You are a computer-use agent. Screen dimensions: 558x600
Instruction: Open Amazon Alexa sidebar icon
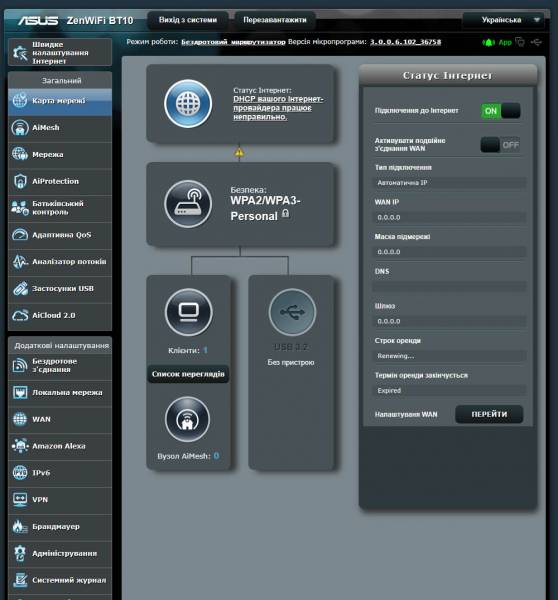[20, 446]
